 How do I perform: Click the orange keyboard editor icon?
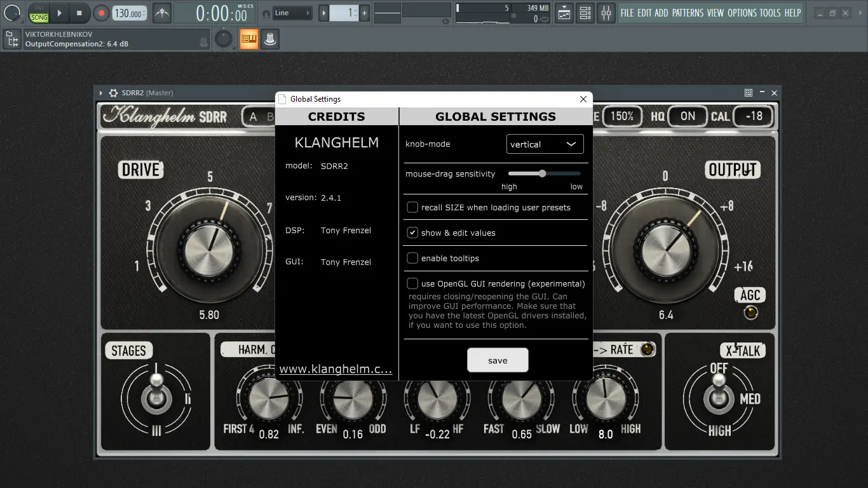click(x=248, y=39)
